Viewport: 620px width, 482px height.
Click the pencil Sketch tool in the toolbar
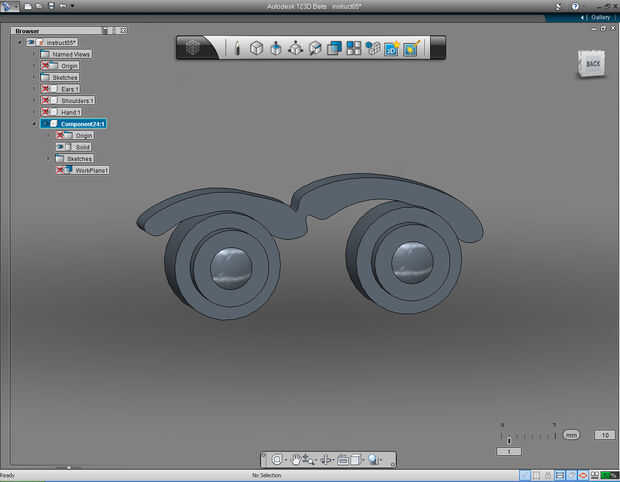[237, 47]
